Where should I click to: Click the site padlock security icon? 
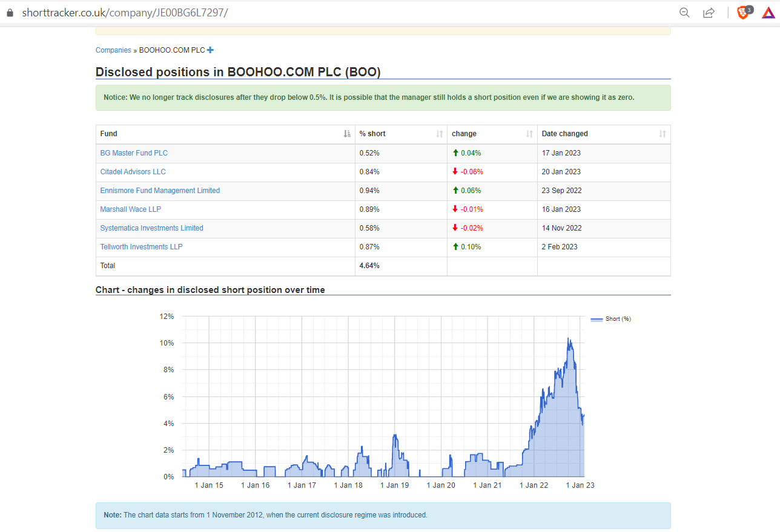point(9,13)
